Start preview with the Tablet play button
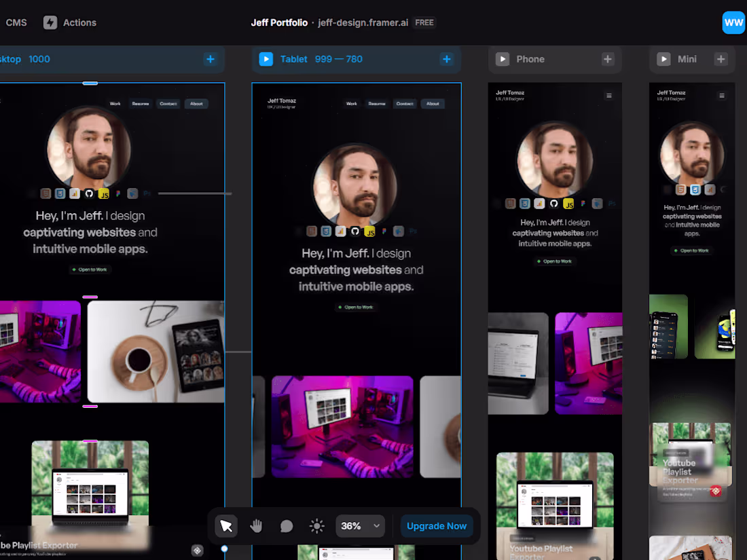This screenshot has height=560, width=747. click(x=266, y=59)
